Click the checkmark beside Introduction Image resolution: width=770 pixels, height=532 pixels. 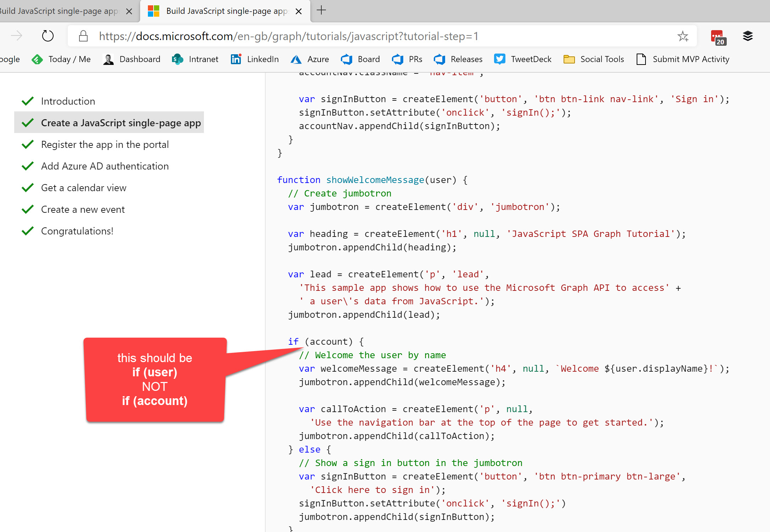click(28, 101)
